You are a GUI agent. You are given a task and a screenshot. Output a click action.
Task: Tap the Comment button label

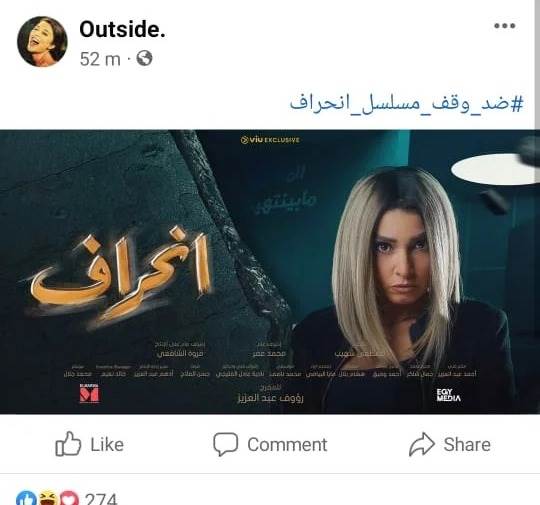(287, 444)
